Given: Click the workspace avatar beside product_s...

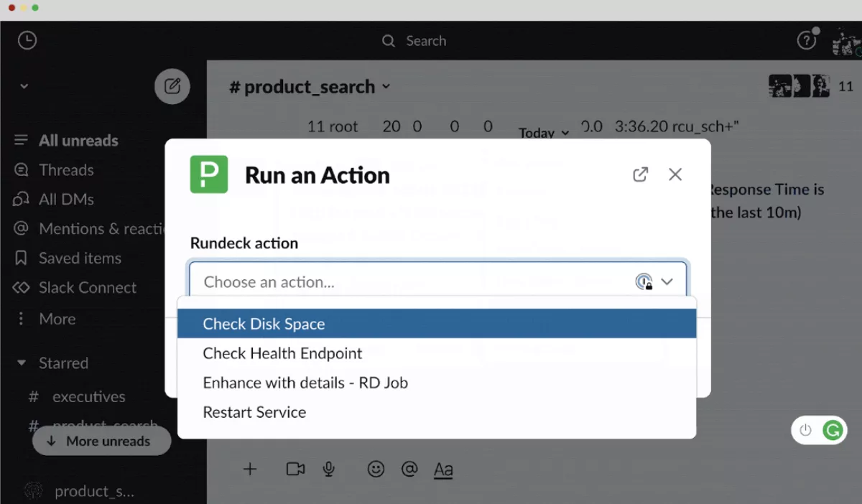Looking at the screenshot, I should tap(34, 491).
